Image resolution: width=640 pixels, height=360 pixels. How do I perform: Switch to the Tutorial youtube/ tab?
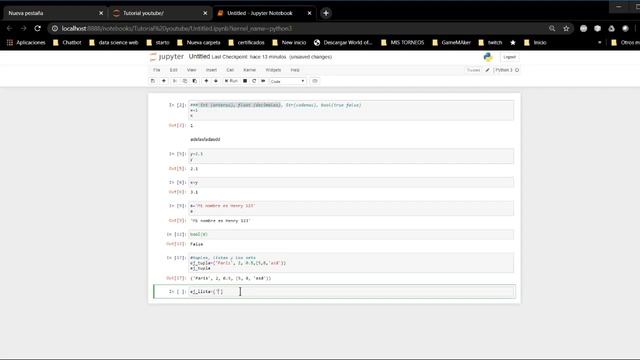159,13
